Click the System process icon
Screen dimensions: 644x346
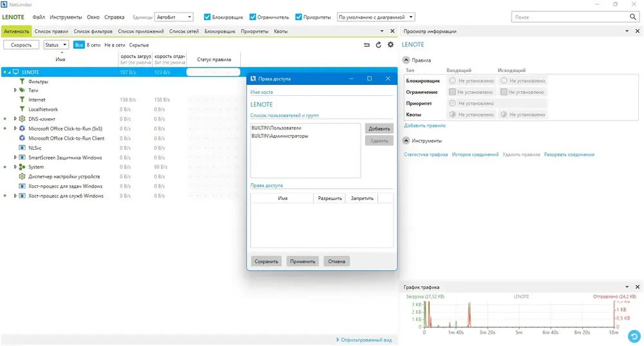(22, 167)
